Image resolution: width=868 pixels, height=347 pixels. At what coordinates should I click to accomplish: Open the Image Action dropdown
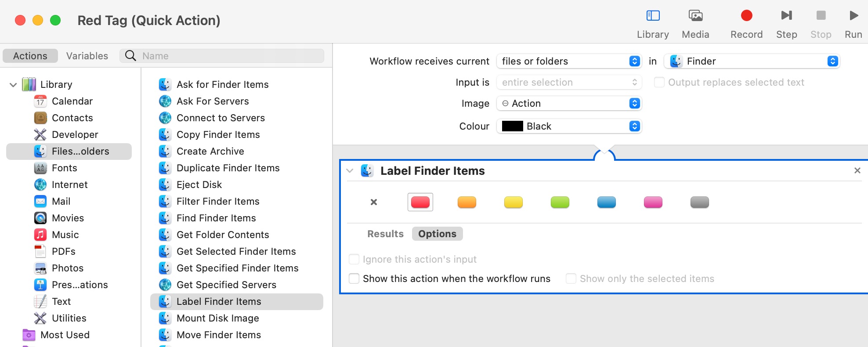coord(569,103)
